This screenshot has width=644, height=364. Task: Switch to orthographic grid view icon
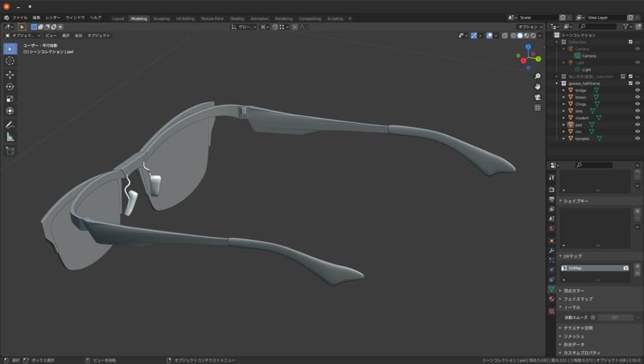click(x=538, y=108)
